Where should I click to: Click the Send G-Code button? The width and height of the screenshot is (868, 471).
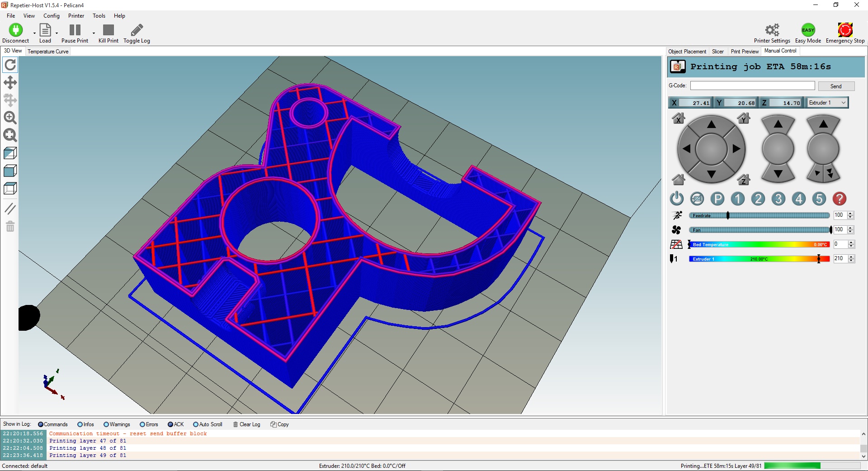pyautogui.click(x=836, y=86)
